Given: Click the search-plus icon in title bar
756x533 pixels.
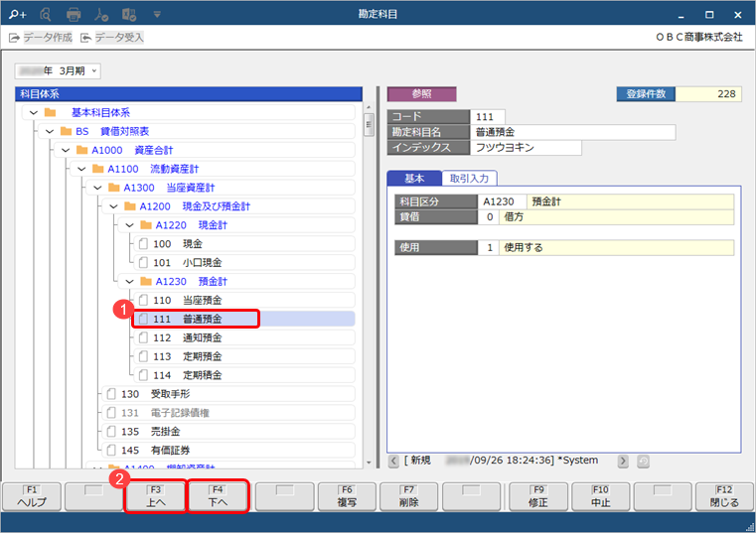Looking at the screenshot, I should point(17,15).
